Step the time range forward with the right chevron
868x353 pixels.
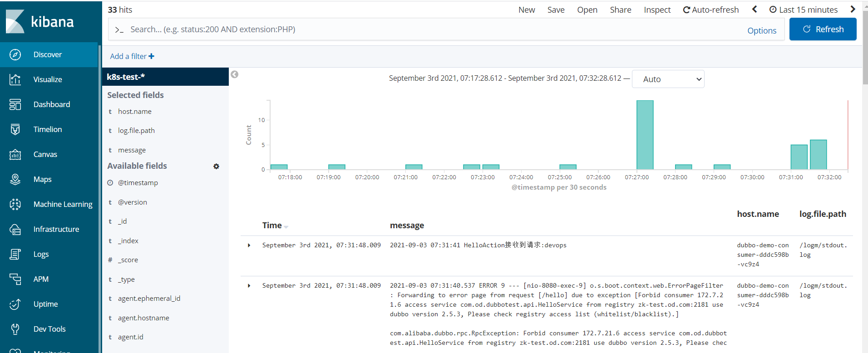853,9
